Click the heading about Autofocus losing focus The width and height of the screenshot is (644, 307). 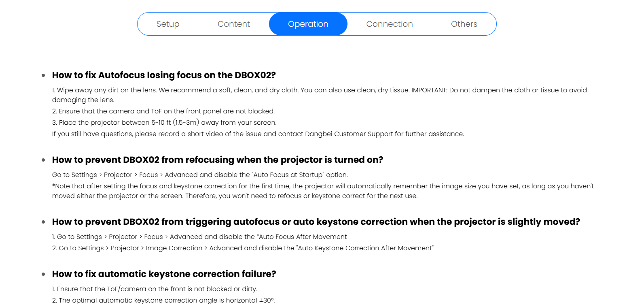coord(164,75)
